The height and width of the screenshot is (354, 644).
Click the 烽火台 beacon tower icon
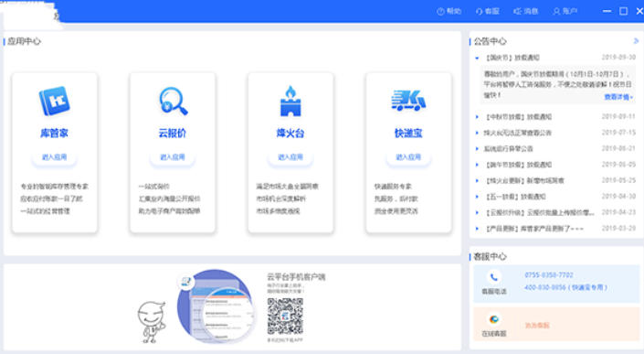pyautogui.click(x=290, y=101)
